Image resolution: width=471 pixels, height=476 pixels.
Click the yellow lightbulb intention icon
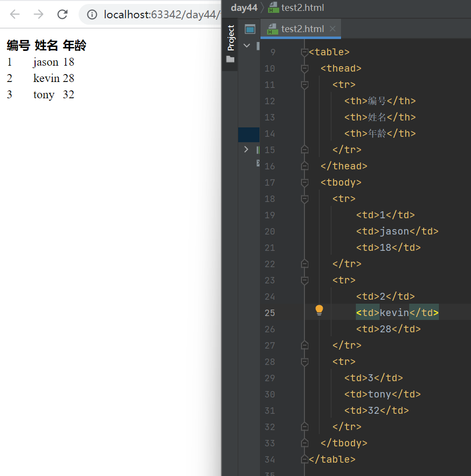pyautogui.click(x=319, y=310)
